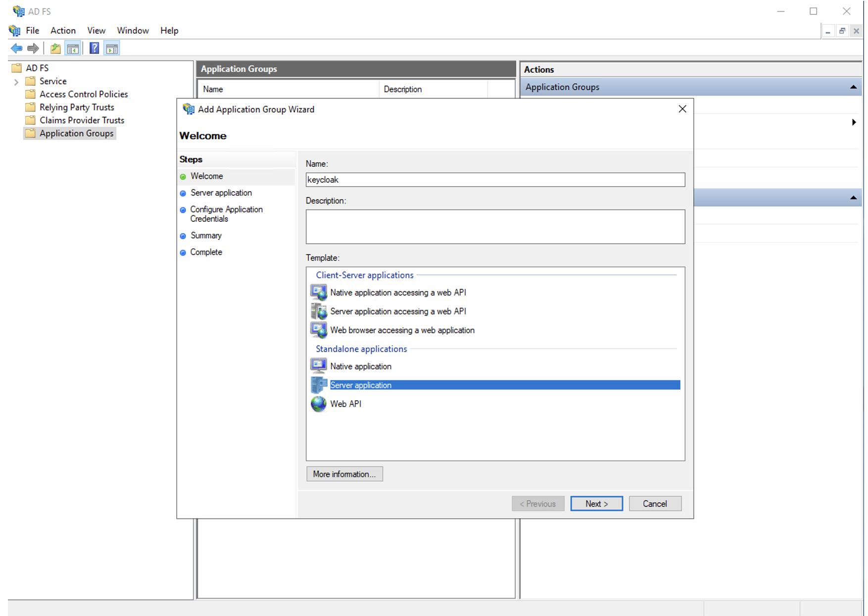Viewport: 868px width, 616px height.
Task: Select Web browser accessing a web application
Action: click(x=402, y=330)
